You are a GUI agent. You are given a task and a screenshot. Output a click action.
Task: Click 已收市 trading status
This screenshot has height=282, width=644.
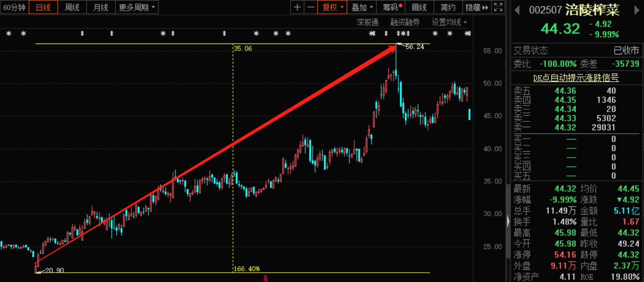(627, 50)
